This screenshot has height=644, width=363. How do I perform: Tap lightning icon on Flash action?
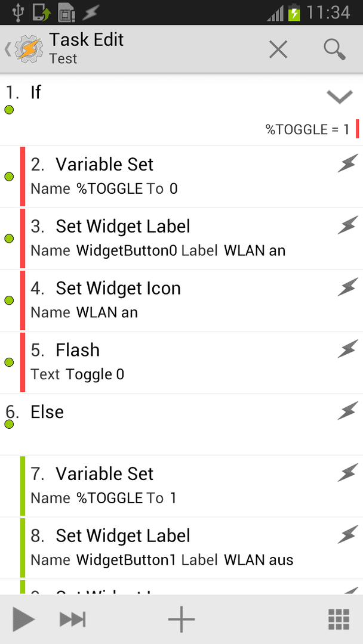(348, 349)
